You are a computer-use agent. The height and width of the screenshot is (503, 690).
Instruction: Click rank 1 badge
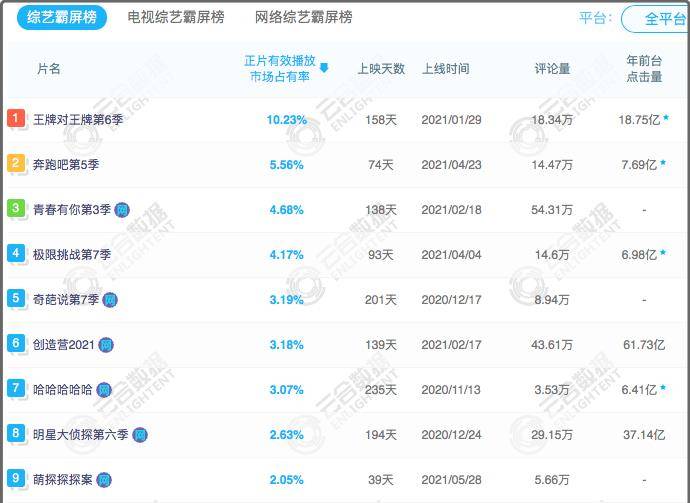coord(15,118)
